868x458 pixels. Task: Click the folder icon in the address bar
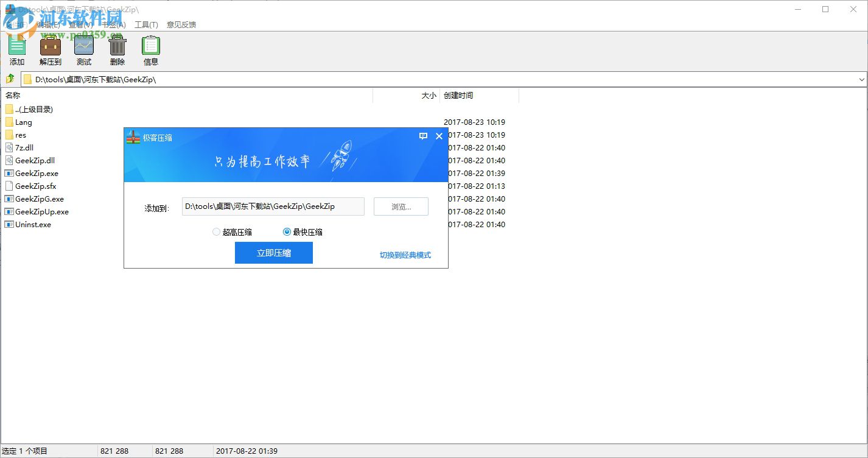(27, 79)
